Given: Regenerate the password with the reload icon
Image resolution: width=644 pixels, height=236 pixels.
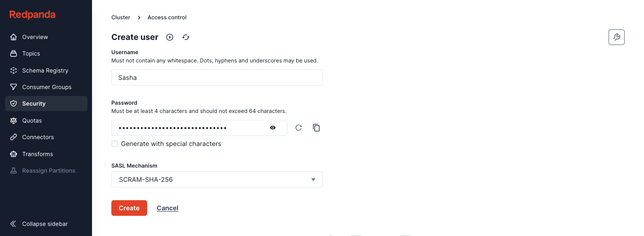Looking at the screenshot, I should 299,128.
